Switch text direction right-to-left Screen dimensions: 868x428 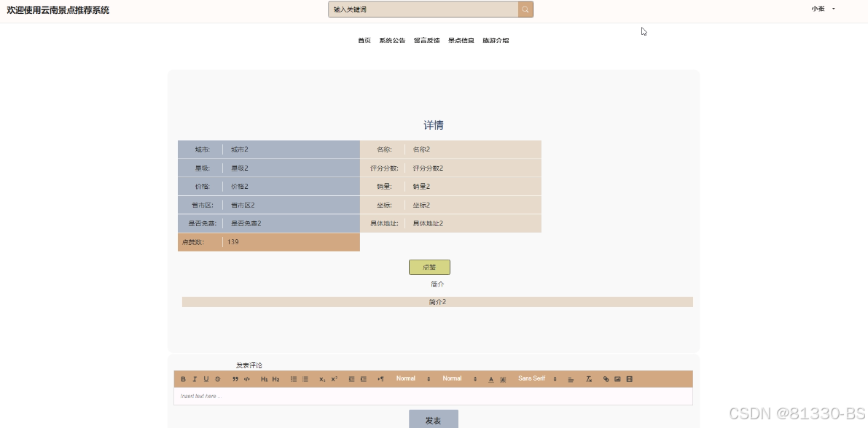(x=380, y=379)
